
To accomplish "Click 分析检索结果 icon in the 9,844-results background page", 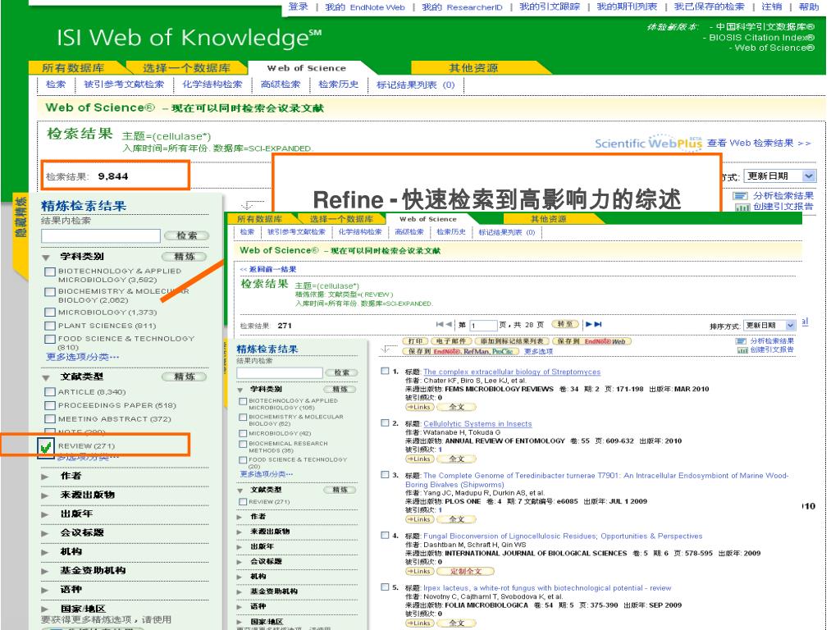I will coord(741,196).
